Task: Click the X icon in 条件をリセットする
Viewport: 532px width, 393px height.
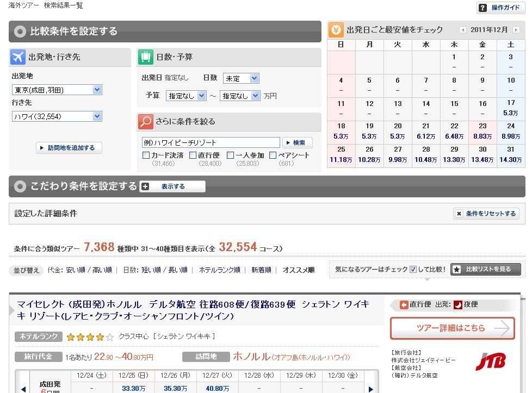Action: [459, 213]
